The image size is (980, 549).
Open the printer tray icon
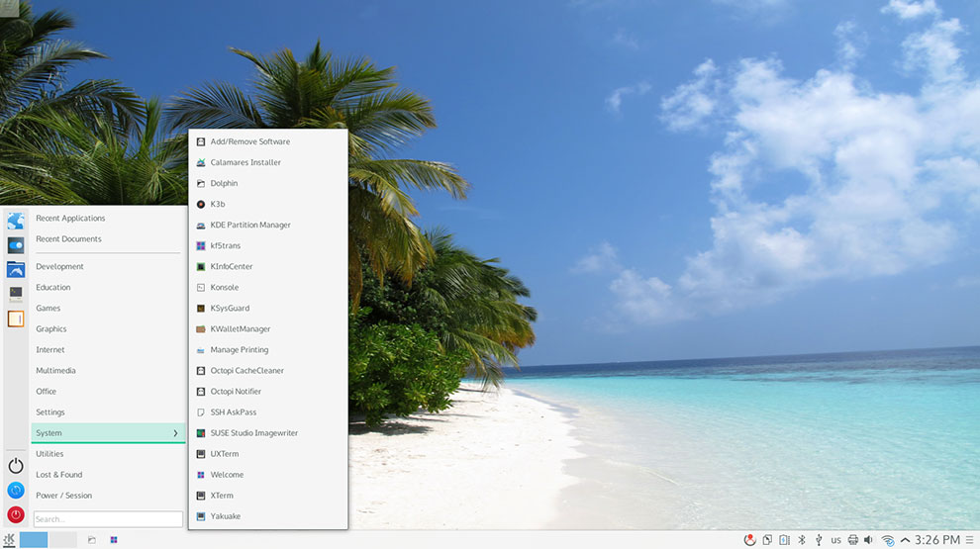coord(852,540)
